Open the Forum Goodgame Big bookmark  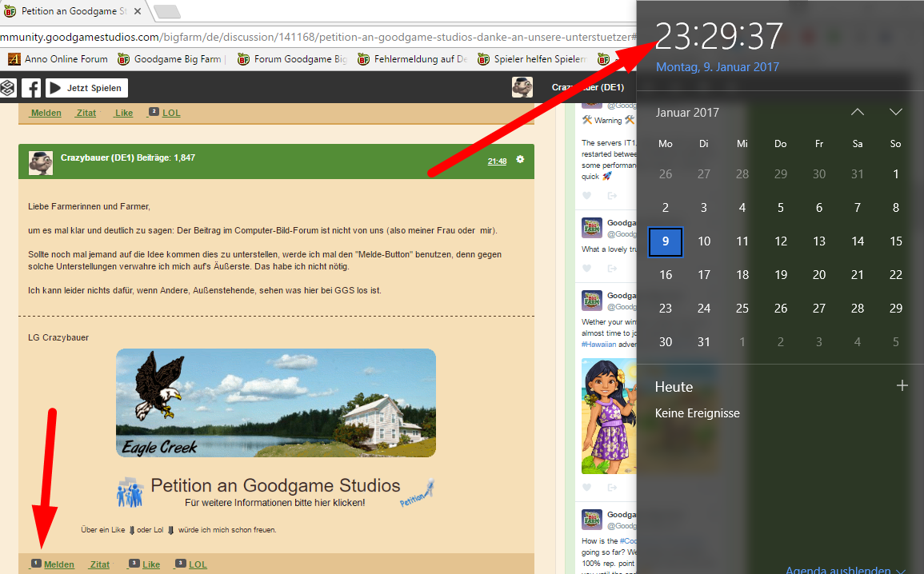tap(292, 59)
